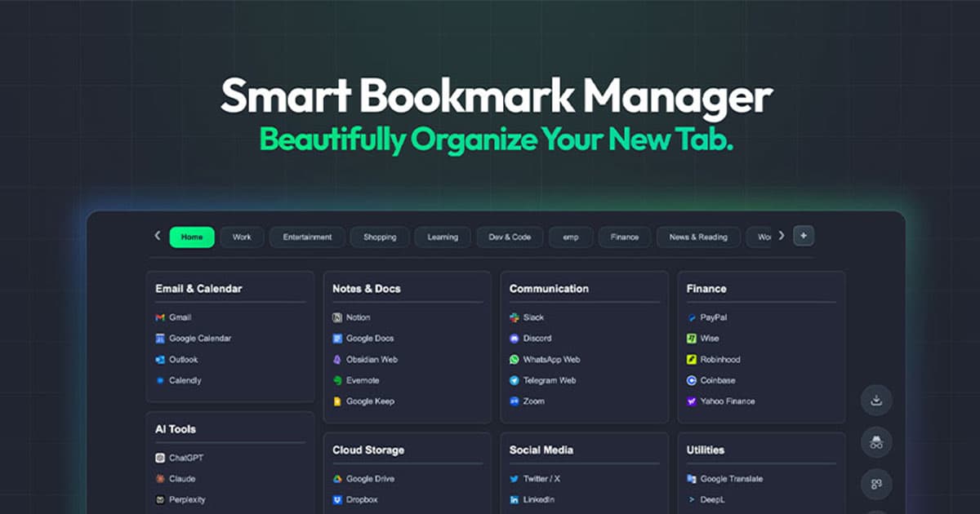Screen dimensions: 980x514
Task: Open the Google Docs icon
Action: (x=337, y=339)
